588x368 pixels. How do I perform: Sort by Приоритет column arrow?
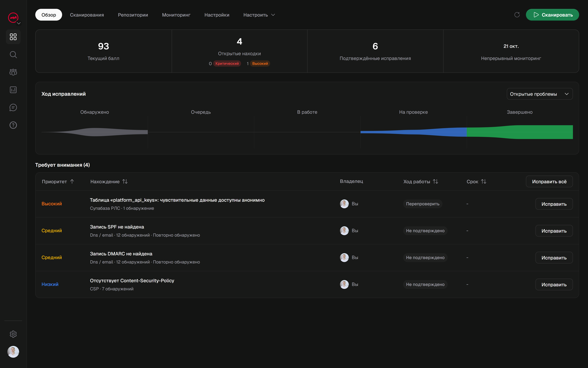tap(72, 181)
